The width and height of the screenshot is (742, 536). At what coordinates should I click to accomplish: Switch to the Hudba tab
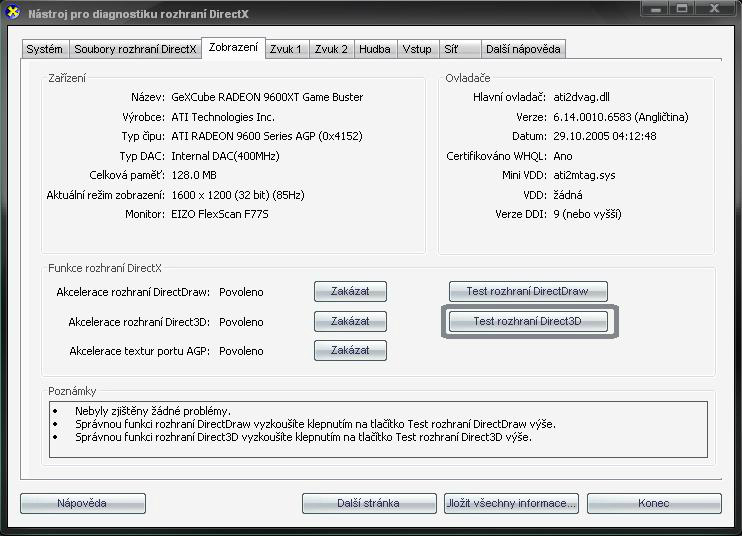375,49
